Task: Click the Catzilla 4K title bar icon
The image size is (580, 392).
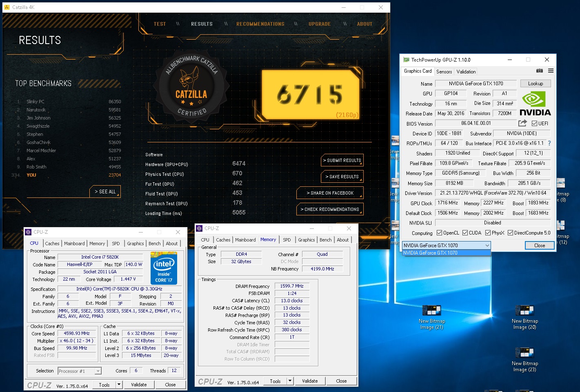Action: 7,7
